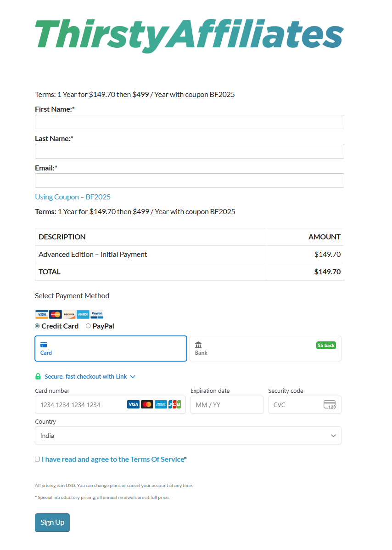Click the green lock icon beside Link checkout

tap(38, 376)
